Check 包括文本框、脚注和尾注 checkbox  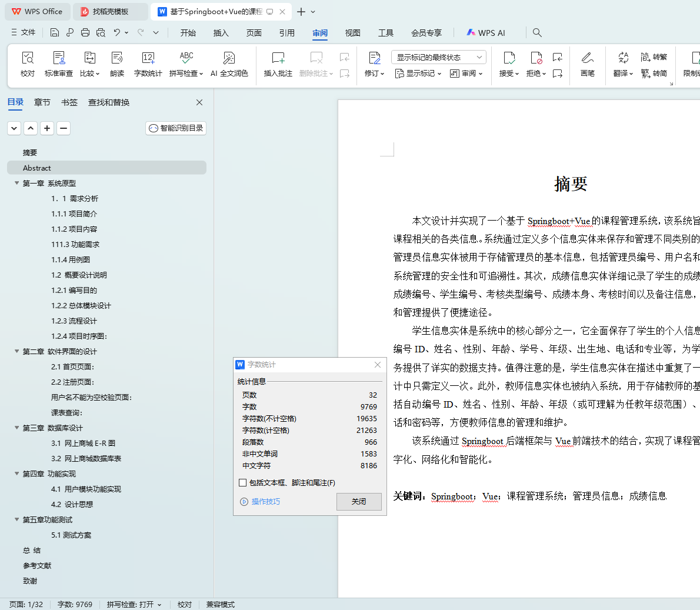pyautogui.click(x=243, y=483)
